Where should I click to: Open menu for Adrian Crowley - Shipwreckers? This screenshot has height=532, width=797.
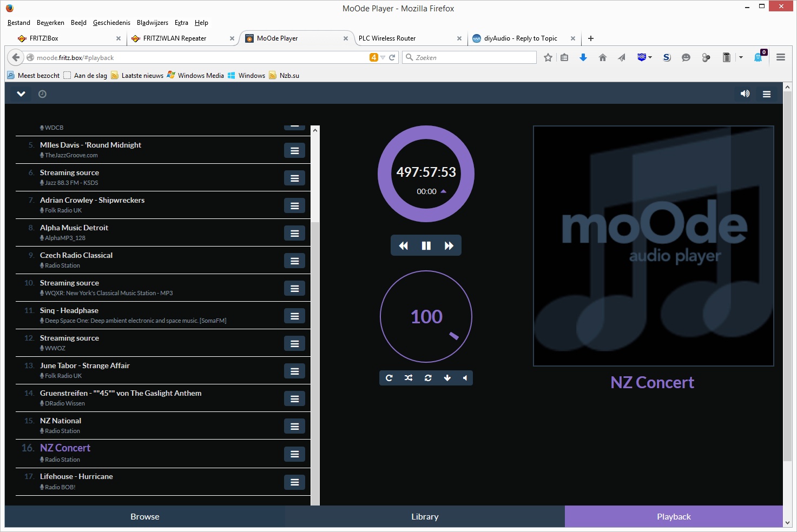click(295, 206)
